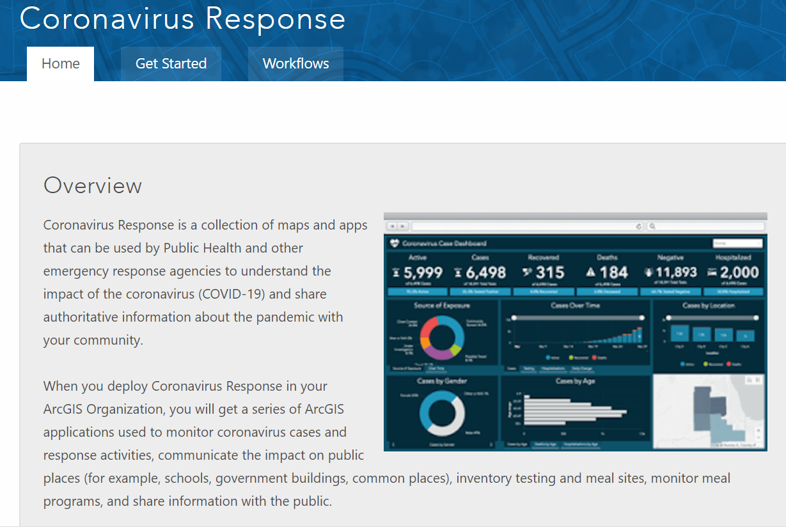The image size is (786, 532).
Task: Click the Active cases count icon
Action: click(396, 272)
